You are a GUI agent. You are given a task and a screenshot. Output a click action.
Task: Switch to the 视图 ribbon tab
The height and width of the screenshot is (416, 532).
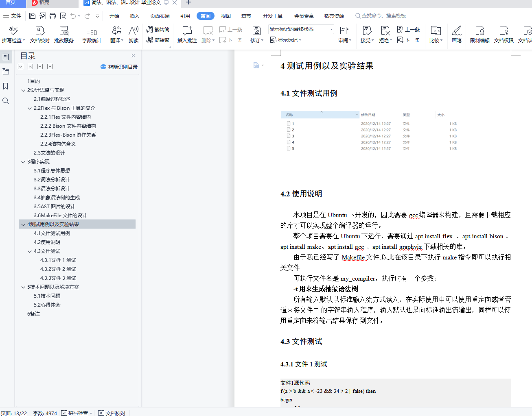pos(226,16)
